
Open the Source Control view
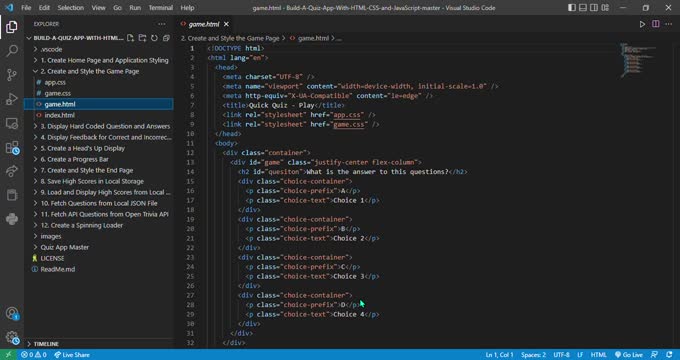pyautogui.click(x=12, y=75)
